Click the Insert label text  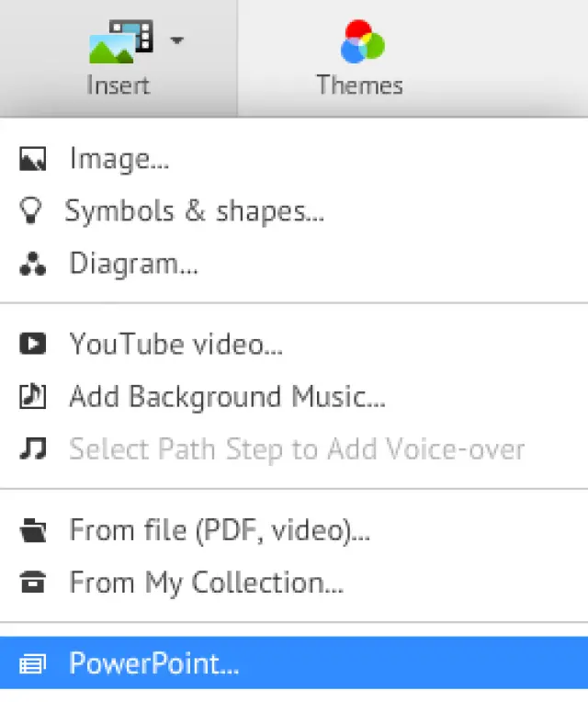tap(118, 85)
